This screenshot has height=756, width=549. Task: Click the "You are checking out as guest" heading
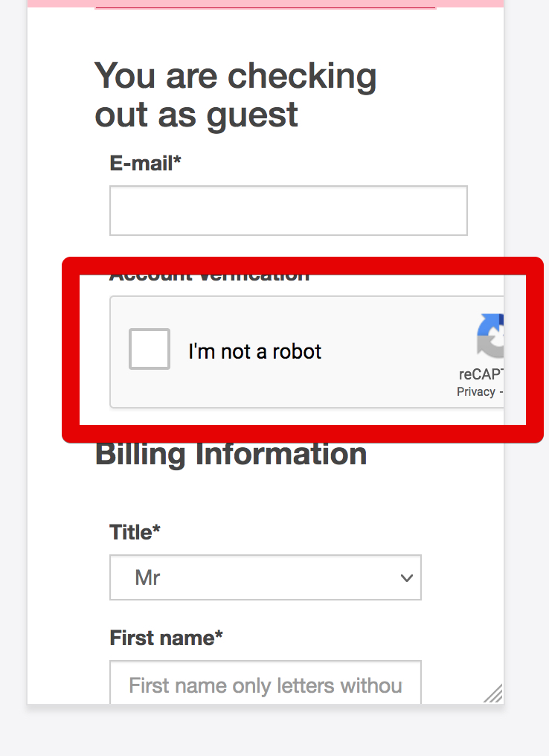235,95
